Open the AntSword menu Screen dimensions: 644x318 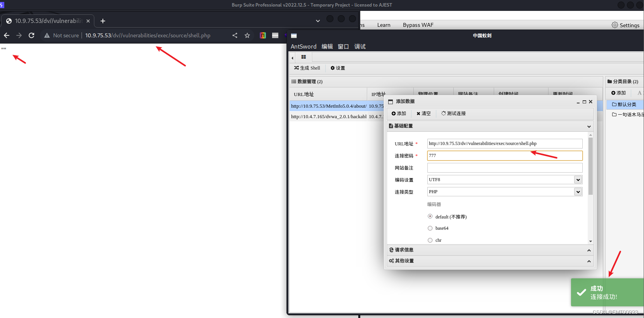(304, 46)
